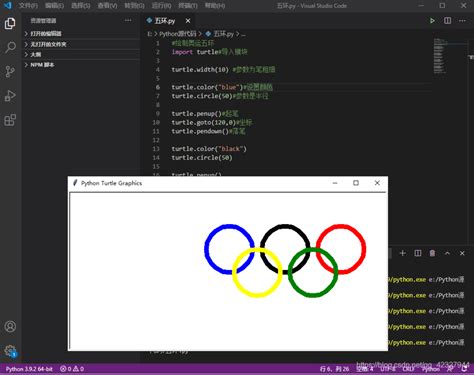Screen dimensions: 474x375
Task: Open explorer panel more actions ellipsis
Action: [128, 20]
